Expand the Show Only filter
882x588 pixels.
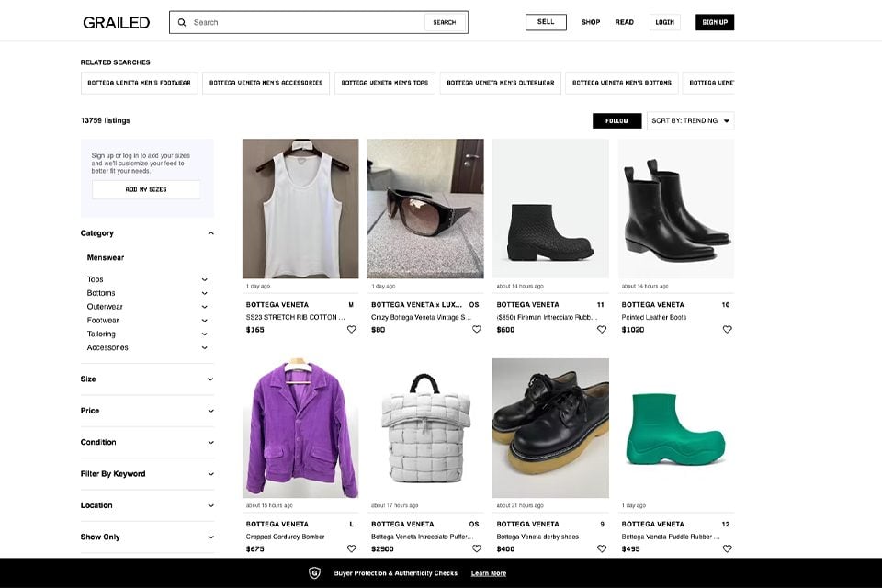tap(147, 537)
